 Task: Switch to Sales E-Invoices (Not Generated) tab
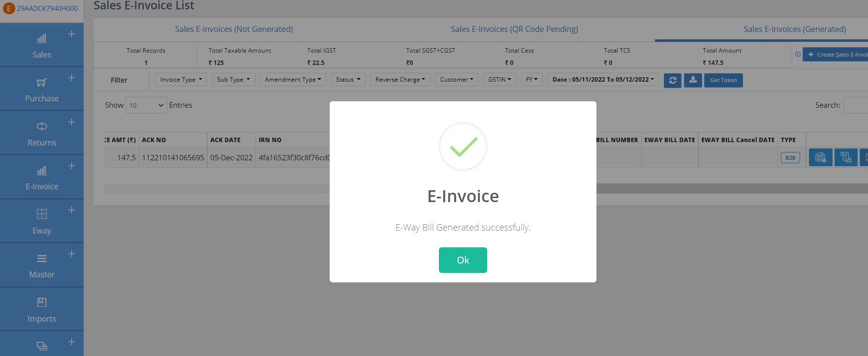(x=234, y=29)
